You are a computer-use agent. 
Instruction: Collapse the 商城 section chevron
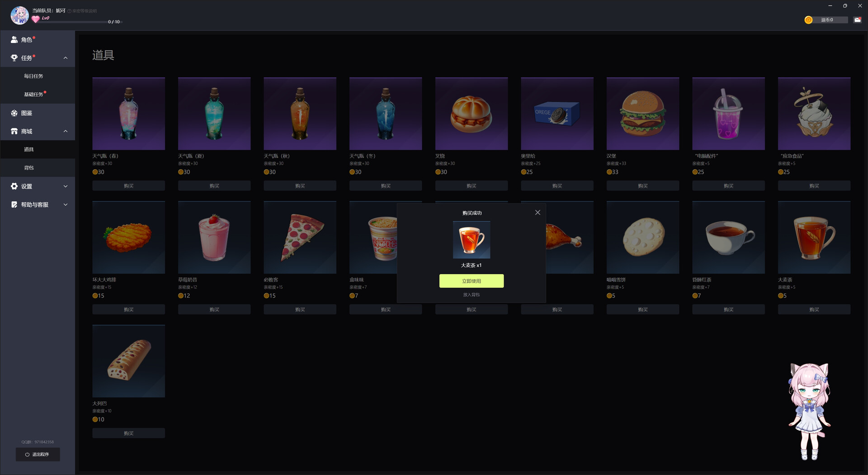point(66,131)
